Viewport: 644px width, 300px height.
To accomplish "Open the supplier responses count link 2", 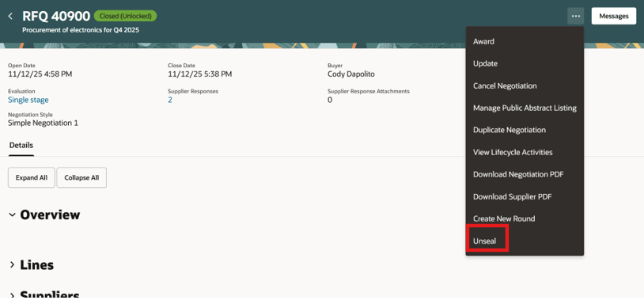I will [170, 100].
